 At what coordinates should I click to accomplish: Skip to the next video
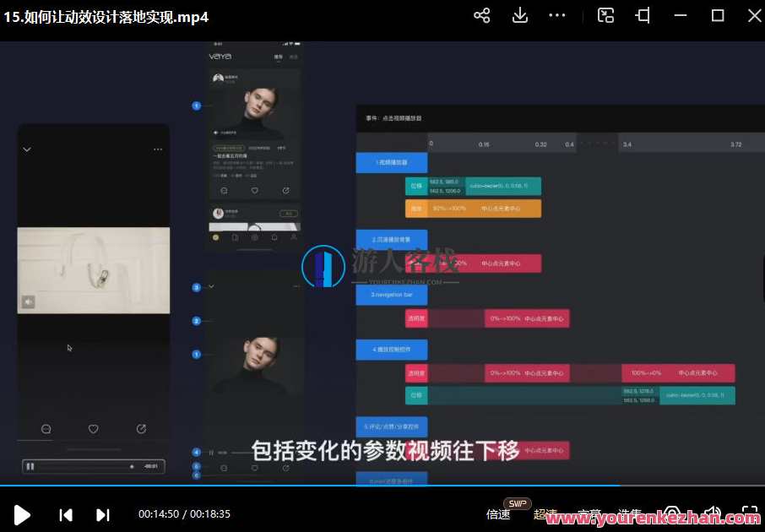102,514
